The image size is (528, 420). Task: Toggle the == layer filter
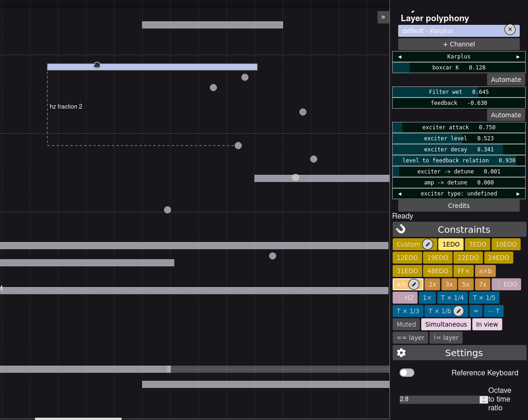411,338
